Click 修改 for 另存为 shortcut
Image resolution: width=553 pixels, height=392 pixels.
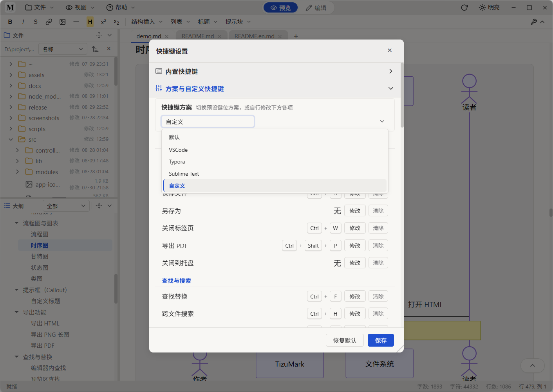pyautogui.click(x=355, y=211)
